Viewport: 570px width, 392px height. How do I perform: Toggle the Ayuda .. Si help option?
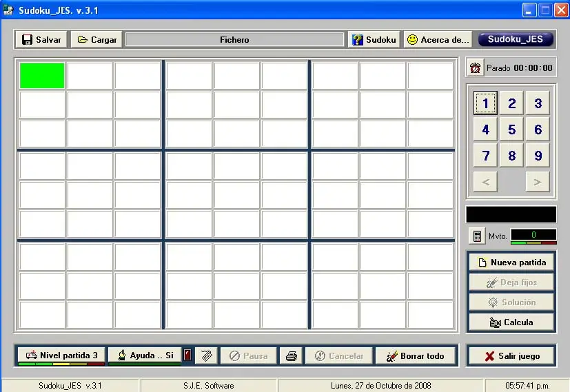145,355
